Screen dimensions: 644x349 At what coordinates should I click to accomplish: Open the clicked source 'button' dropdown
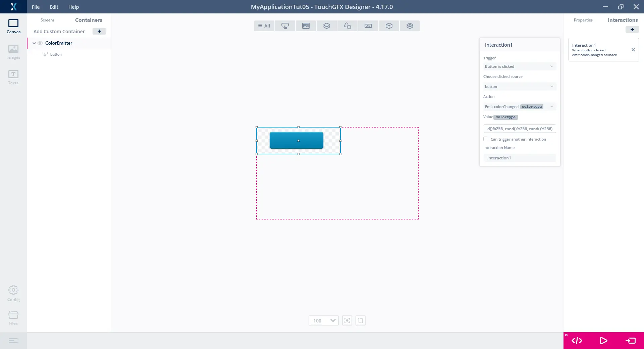[x=519, y=87]
